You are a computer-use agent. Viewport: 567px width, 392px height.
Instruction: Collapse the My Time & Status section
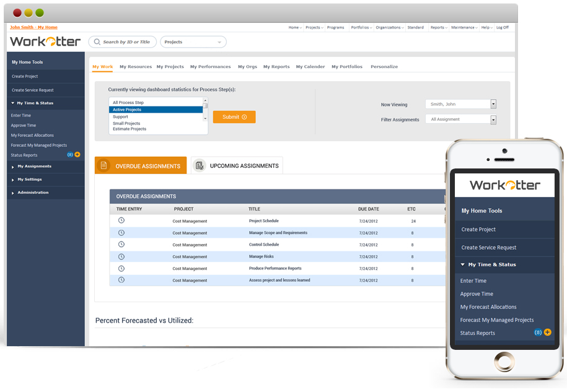click(x=12, y=103)
